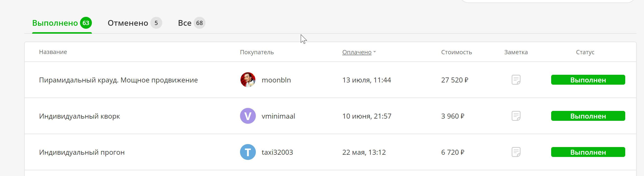644x176 pixels.
Task: Click vminimaal's purple V avatar
Action: (x=248, y=116)
